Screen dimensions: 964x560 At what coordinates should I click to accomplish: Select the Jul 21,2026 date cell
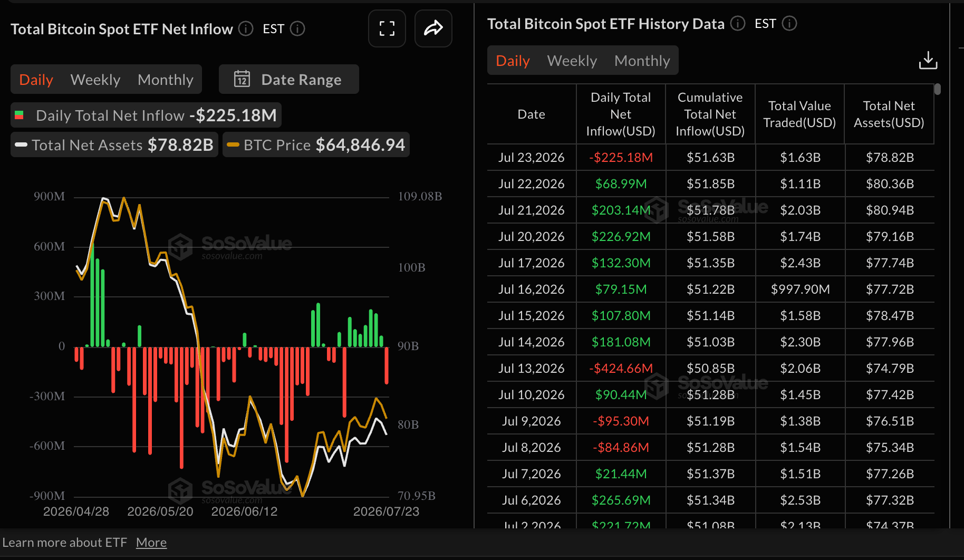tap(532, 210)
